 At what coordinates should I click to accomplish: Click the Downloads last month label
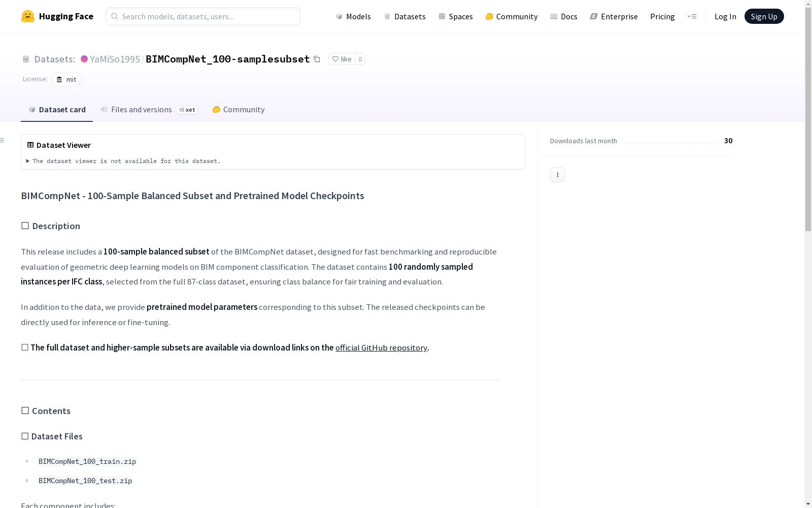[x=584, y=141]
